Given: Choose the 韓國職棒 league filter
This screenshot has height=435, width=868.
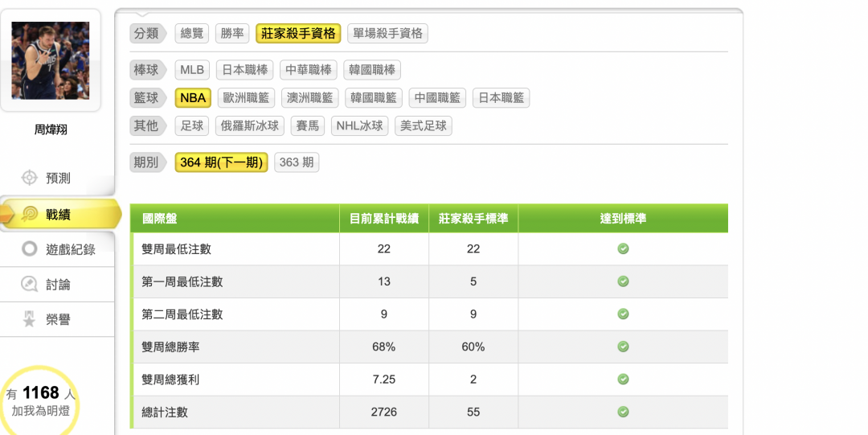Looking at the screenshot, I should pos(372,70).
